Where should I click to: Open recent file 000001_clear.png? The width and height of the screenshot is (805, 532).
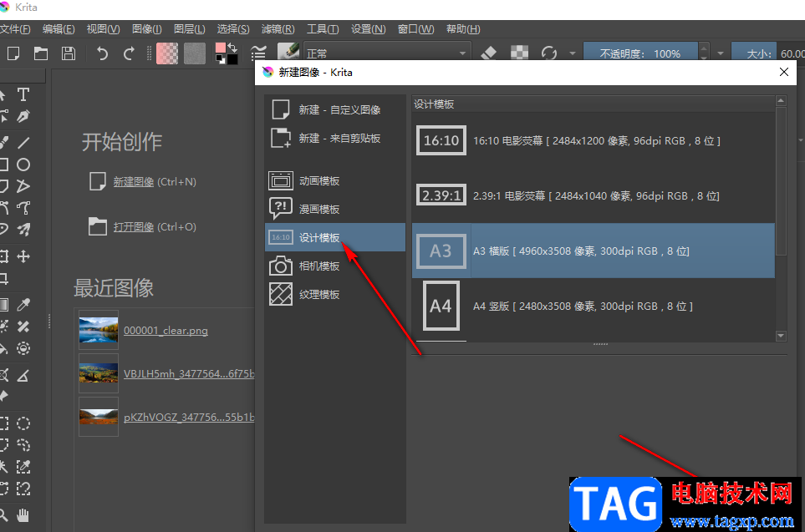pos(166,331)
